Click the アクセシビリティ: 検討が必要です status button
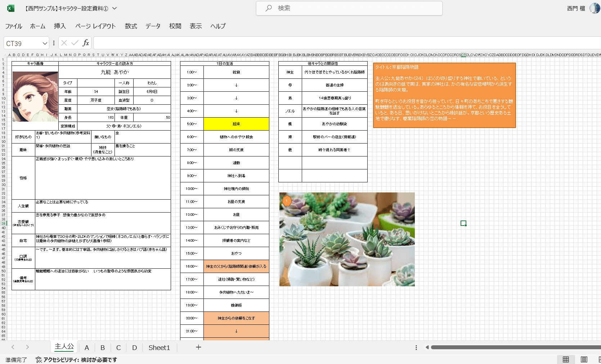 [x=76, y=360]
